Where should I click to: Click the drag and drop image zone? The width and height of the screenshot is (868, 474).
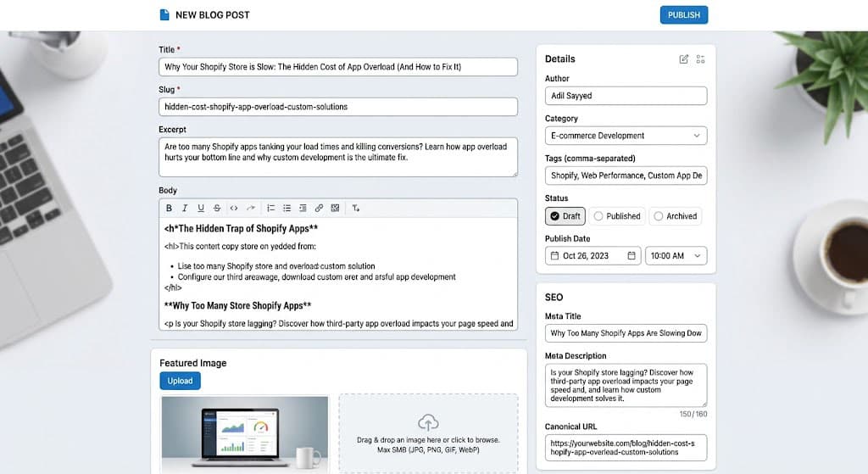428,433
